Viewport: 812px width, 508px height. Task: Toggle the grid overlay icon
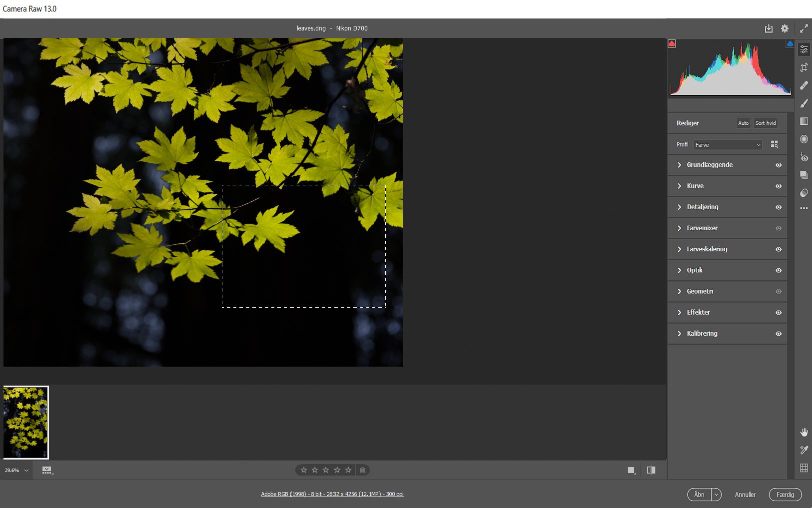(804, 468)
